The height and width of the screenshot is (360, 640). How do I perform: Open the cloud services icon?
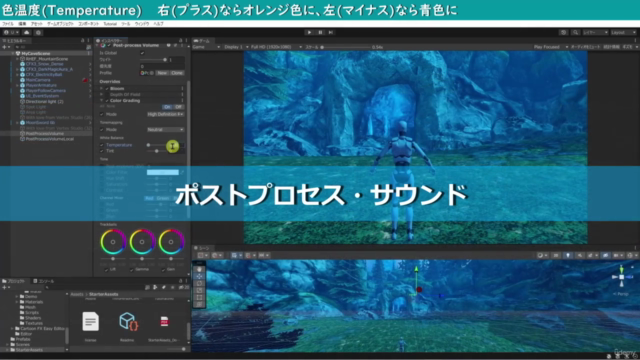coord(27,32)
